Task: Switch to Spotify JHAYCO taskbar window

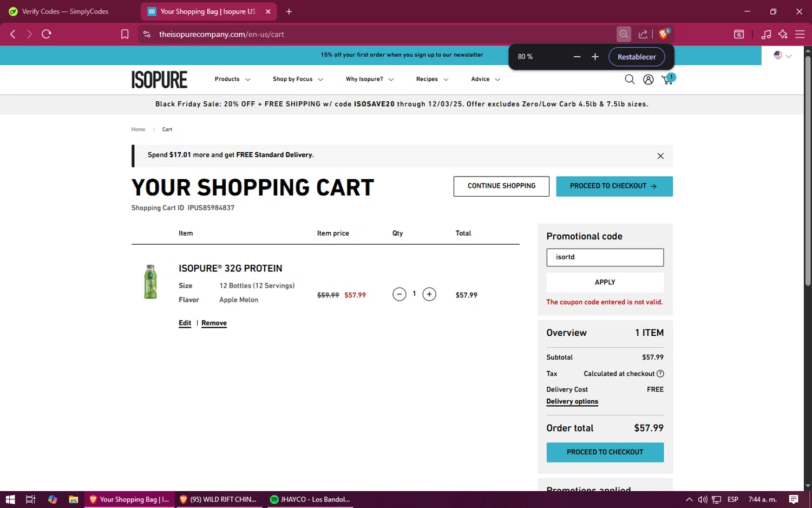Action: point(310,499)
